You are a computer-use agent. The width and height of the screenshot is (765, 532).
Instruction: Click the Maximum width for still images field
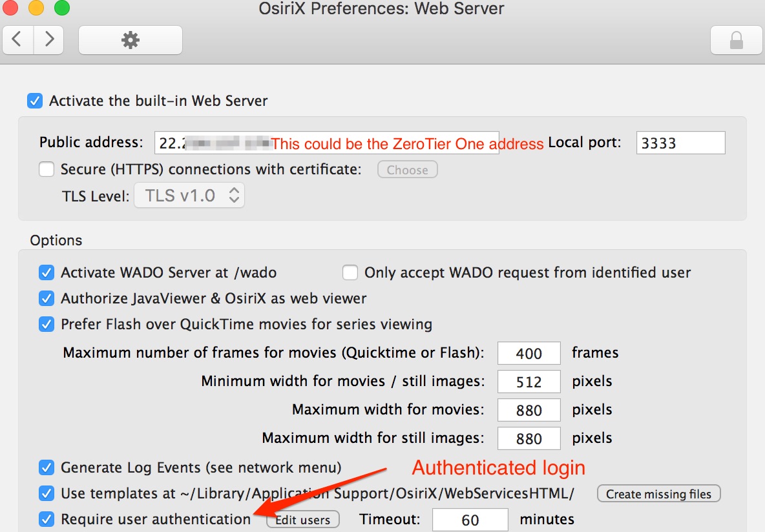[x=529, y=438]
